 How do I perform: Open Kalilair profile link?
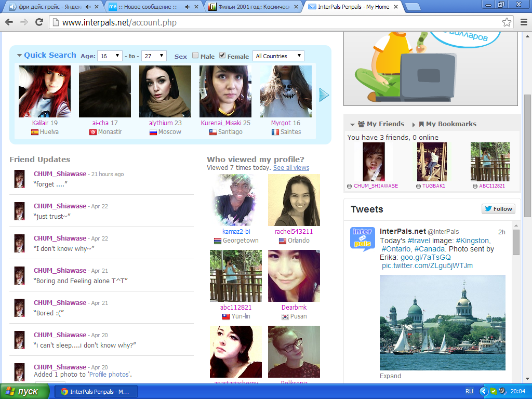[41, 123]
